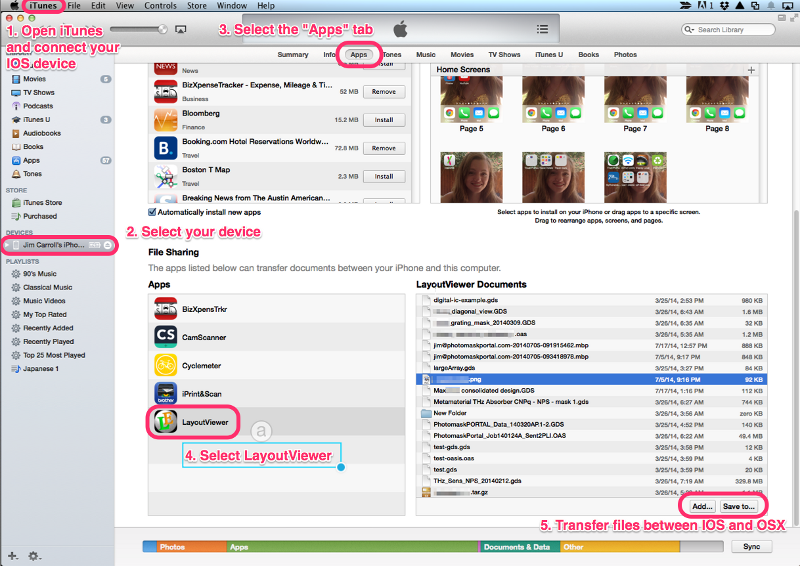
Task: Open the Up Next list icon
Action: coord(542,29)
